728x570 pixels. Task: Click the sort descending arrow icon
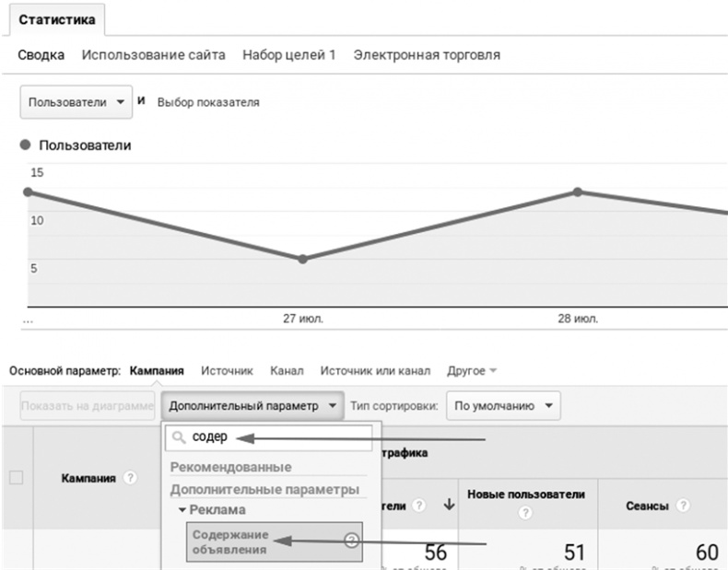coord(449,505)
